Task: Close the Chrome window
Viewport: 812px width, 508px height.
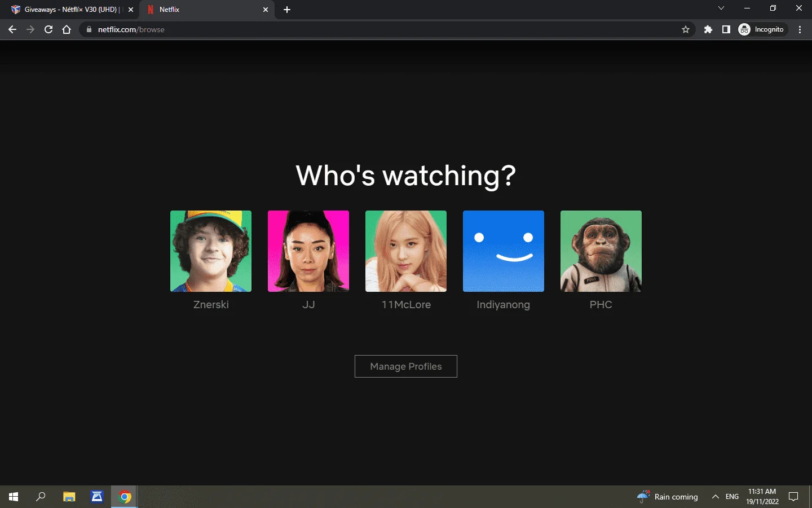Action: [799, 8]
